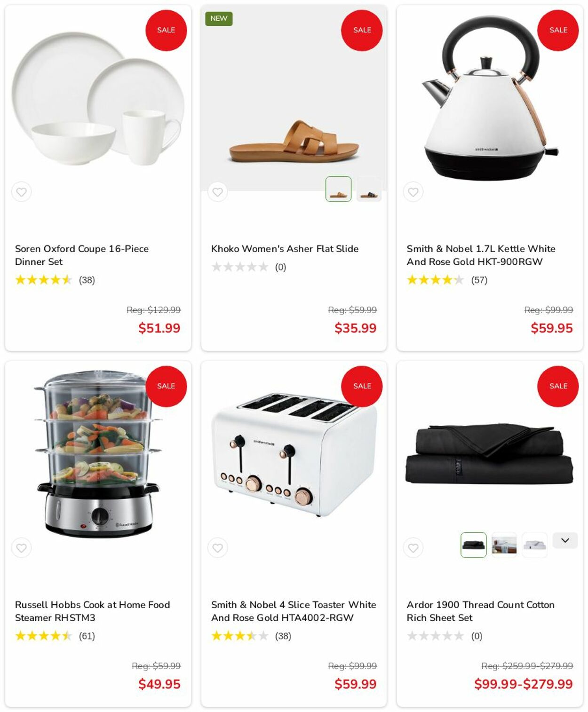Heart the Smith & Nobel 4 Slice Toaster

[217, 548]
